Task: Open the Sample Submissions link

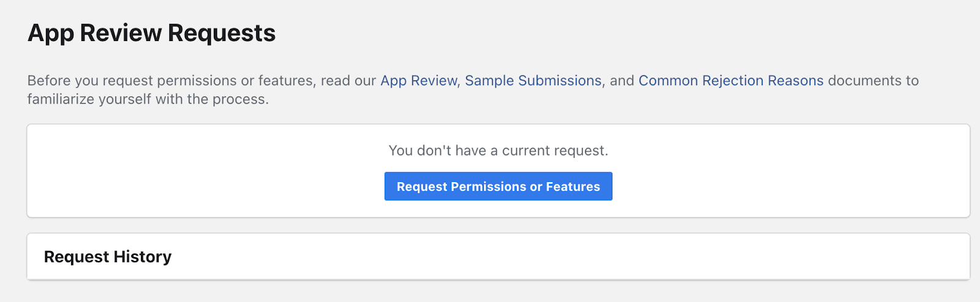Action: pos(533,81)
